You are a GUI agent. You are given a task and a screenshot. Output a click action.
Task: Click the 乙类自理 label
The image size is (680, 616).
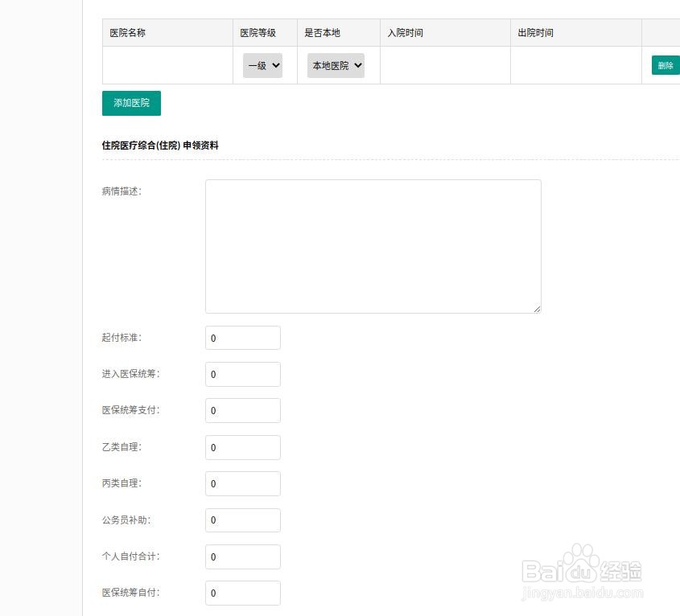[122, 447]
